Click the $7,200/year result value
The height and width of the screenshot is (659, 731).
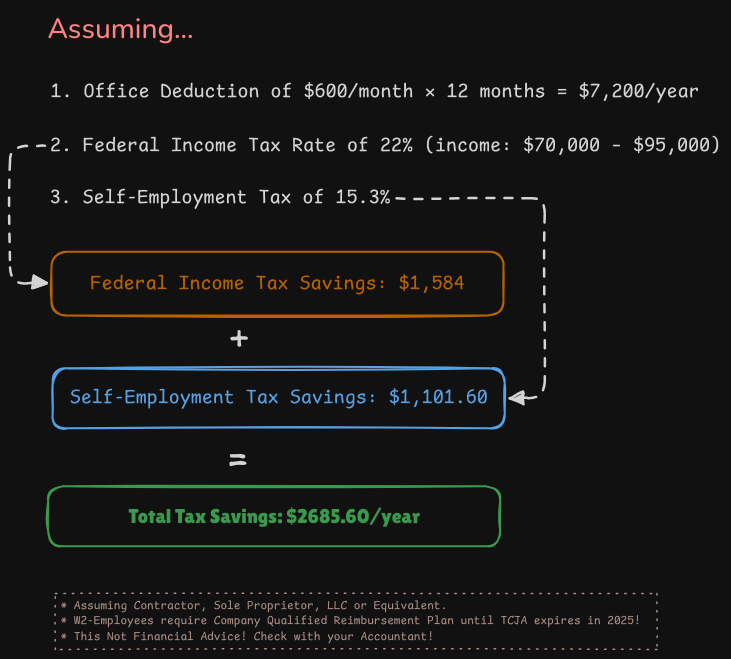638,91
